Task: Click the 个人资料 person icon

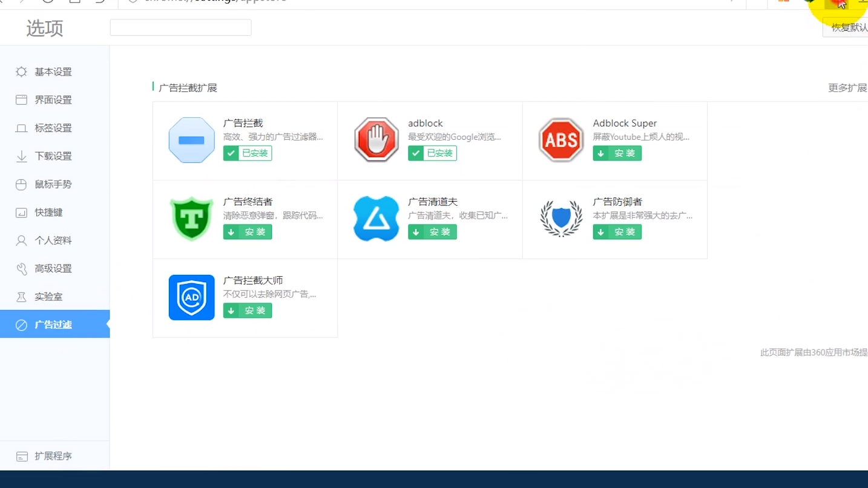Action: point(21,240)
